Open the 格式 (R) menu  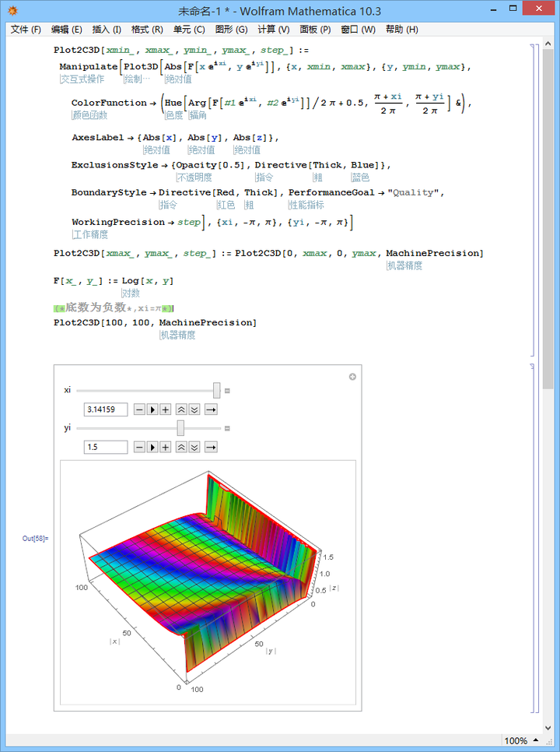click(x=147, y=30)
